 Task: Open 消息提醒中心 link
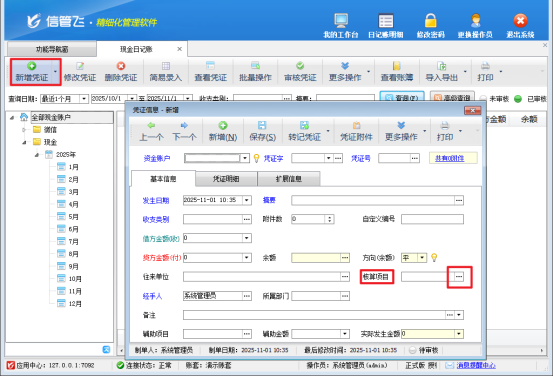[476, 365]
